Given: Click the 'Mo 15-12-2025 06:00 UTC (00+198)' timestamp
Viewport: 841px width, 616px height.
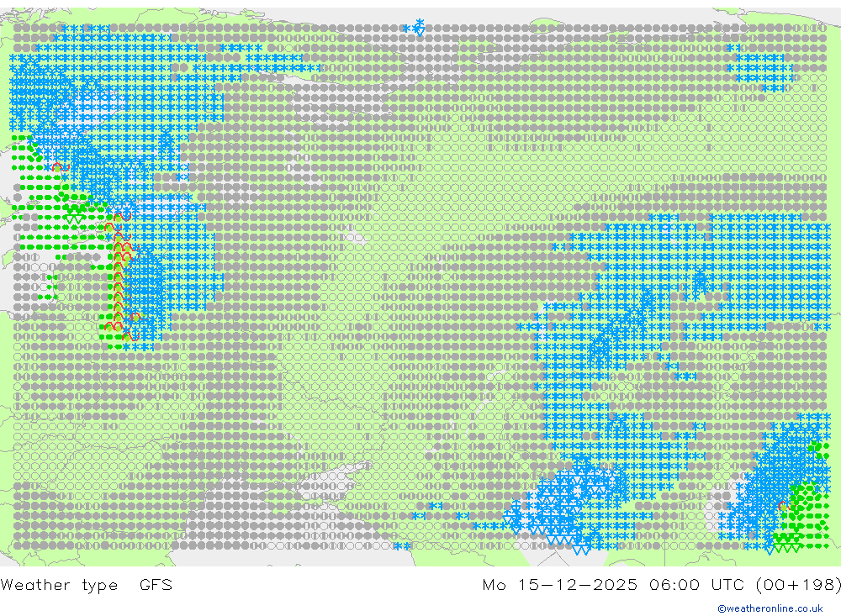Looking at the screenshot, I should coord(661,584).
